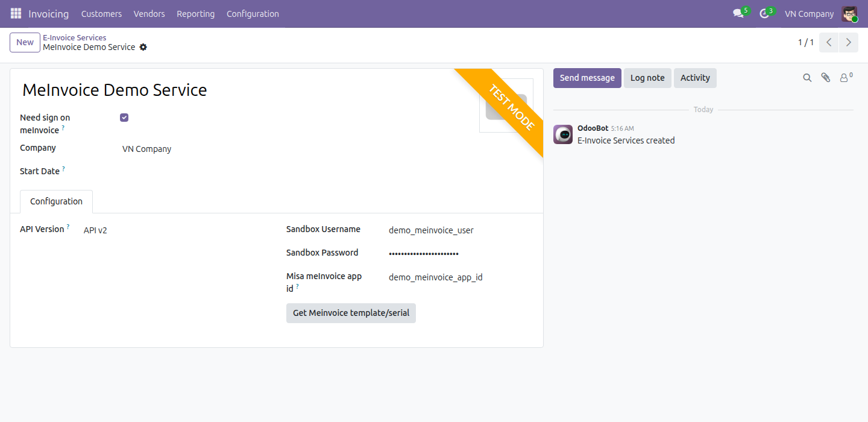Viewport: 868px width, 422px height.
Task: Open the gear actions menu beside MeInvoice Demo Service
Action: pyautogui.click(x=143, y=47)
